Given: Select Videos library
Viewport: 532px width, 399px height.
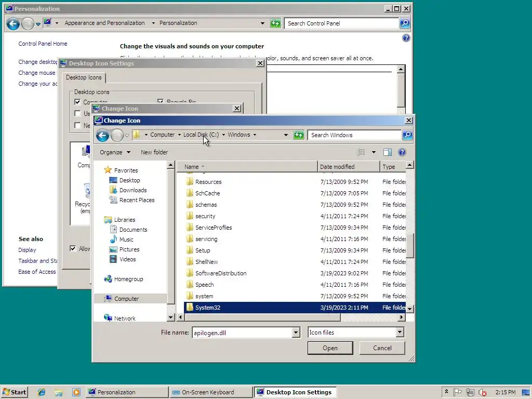Looking at the screenshot, I should (x=123, y=259).
